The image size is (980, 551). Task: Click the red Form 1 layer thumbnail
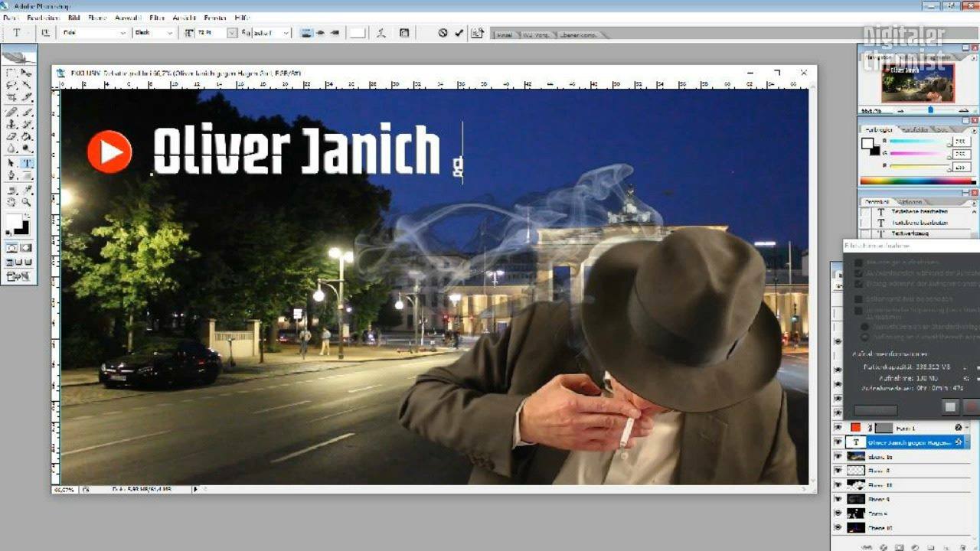coord(855,428)
